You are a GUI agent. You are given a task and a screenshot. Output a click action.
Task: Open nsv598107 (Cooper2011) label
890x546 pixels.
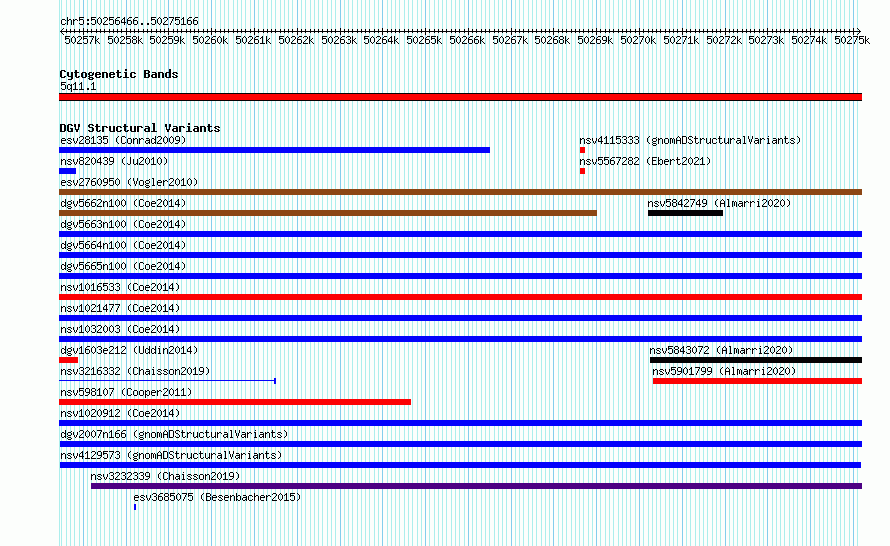[126, 392]
